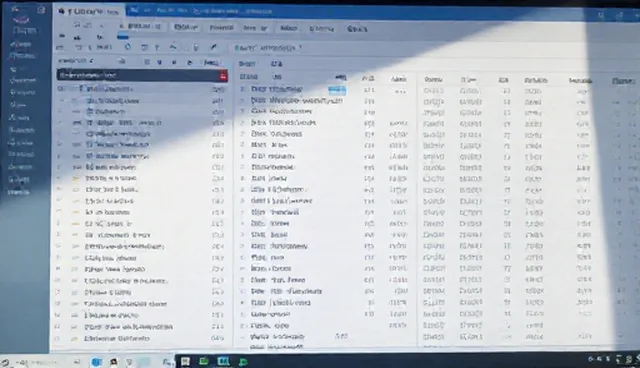
Task: Click the blue highlighted tag in the first table row
Action: (x=337, y=90)
